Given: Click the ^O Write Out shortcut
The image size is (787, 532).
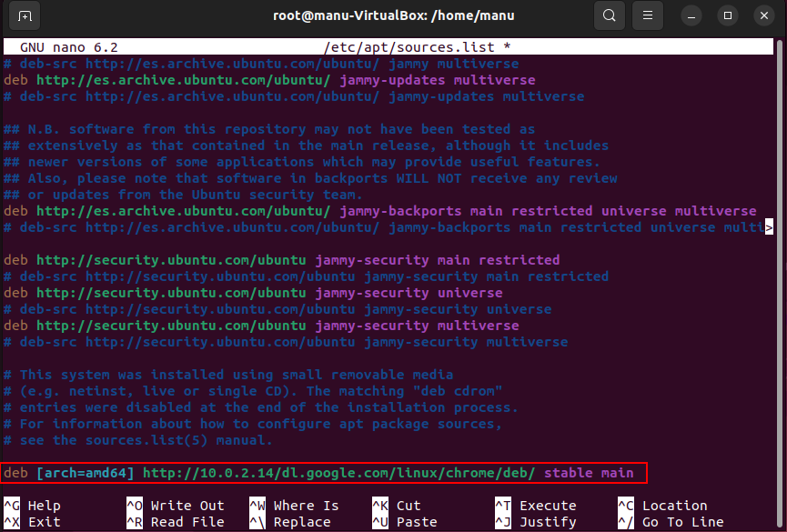Looking at the screenshot, I should click(175, 506).
